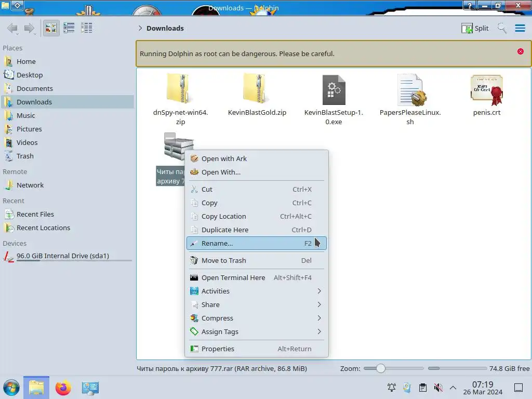Screen dimensions: 532x399
Task: Open 96.0 GiB Internal Drive (sda1)
Action: coord(67,256)
